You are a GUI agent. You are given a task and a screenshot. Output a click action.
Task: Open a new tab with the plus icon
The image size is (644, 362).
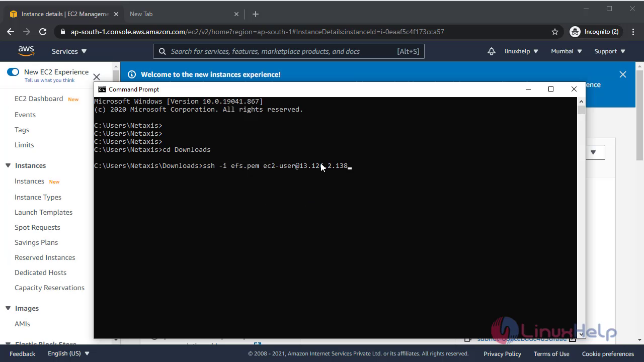click(255, 14)
